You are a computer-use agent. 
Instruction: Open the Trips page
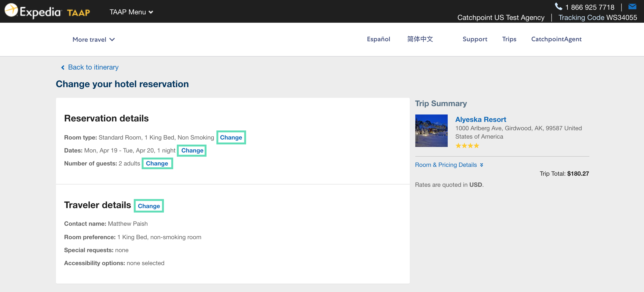[509, 39]
